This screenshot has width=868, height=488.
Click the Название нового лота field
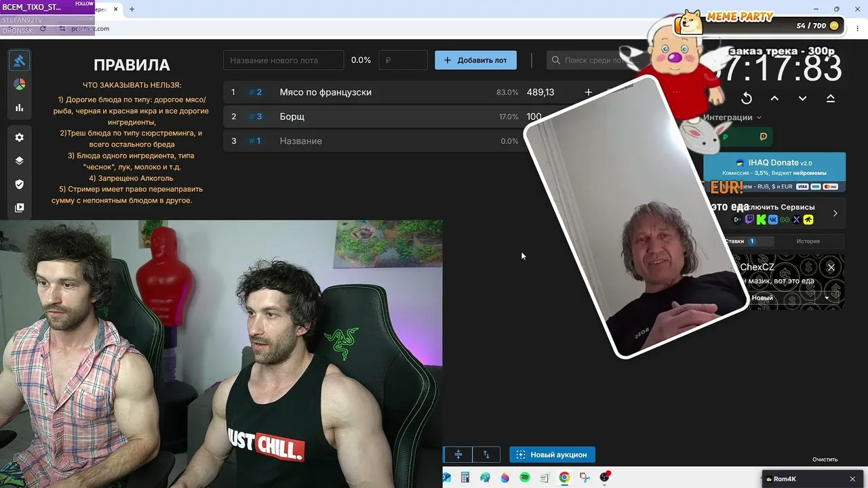click(283, 60)
